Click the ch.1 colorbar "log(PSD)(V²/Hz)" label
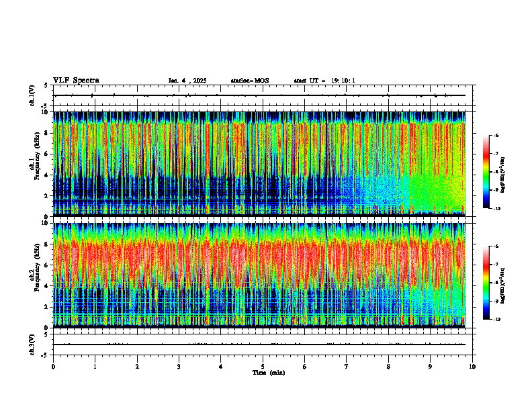 click(x=504, y=175)
